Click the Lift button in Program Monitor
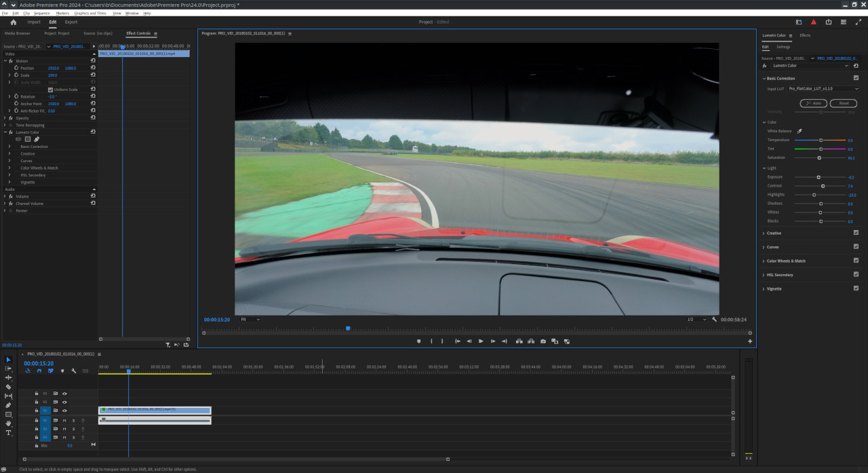Screen dimensions: 868x473 (x=519, y=341)
